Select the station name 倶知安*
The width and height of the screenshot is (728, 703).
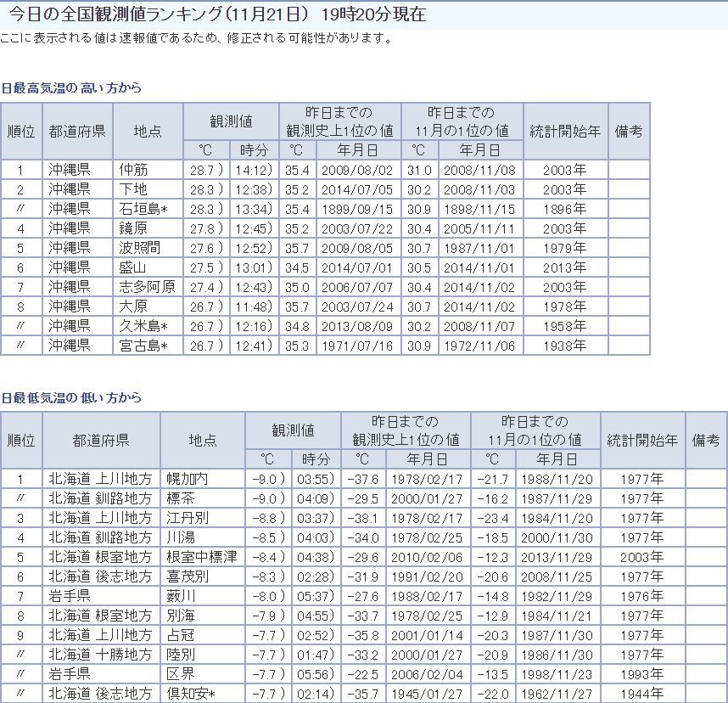click(190, 694)
